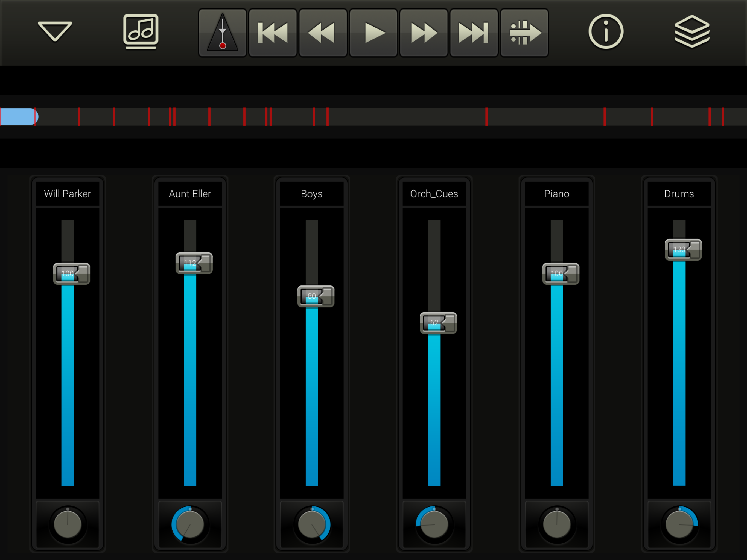The width and height of the screenshot is (747, 560).
Task: Tap the Orch_Cues pan knob
Action: point(434,524)
